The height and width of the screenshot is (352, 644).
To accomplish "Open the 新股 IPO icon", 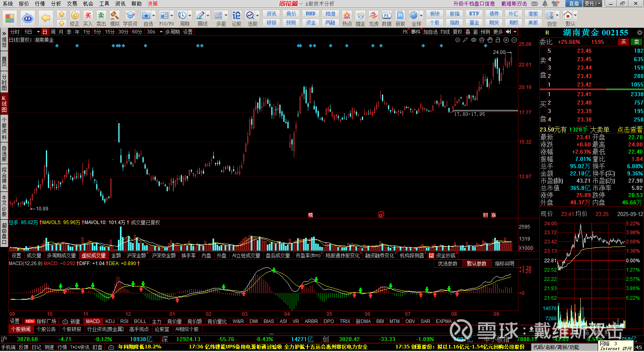I will point(400,15).
